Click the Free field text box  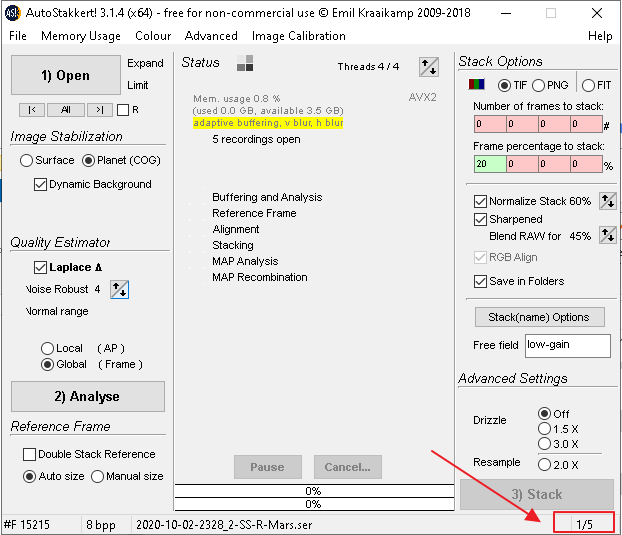click(568, 345)
